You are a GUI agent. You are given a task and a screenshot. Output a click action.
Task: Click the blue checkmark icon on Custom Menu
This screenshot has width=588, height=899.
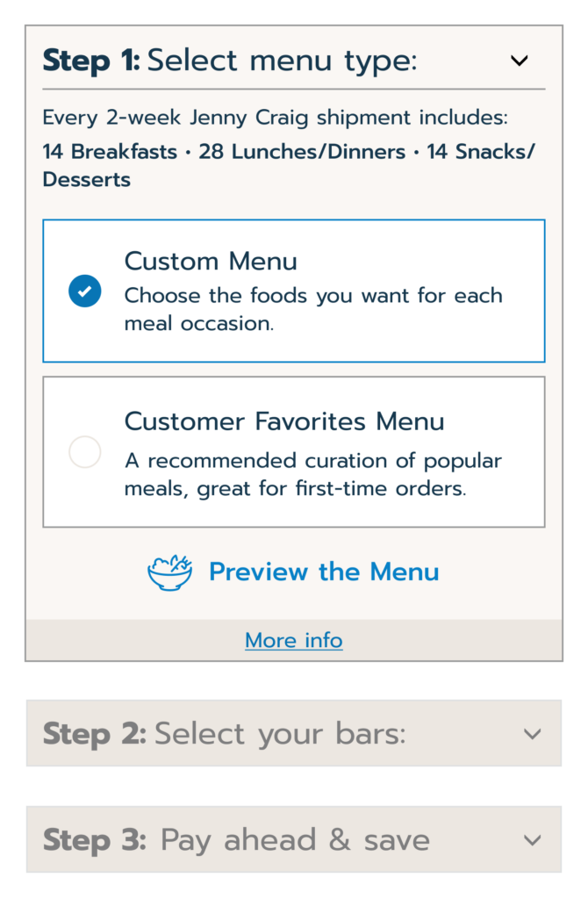click(x=85, y=291)
